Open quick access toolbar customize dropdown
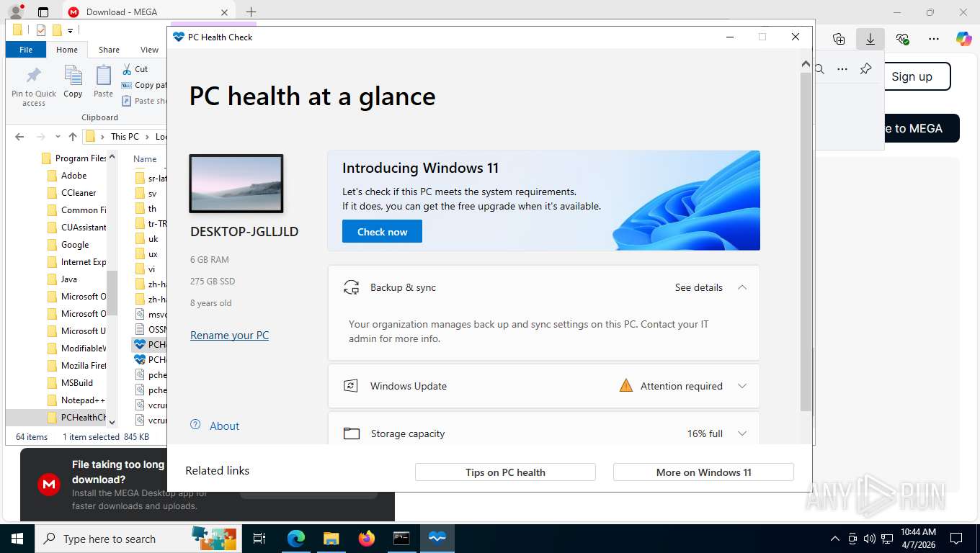 pos(70,30)
